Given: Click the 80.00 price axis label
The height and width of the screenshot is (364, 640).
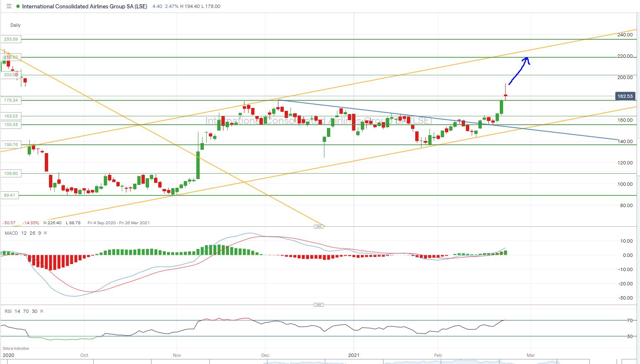Looking at the screenshot, I should pyautogui.click(x=626, y=205).
